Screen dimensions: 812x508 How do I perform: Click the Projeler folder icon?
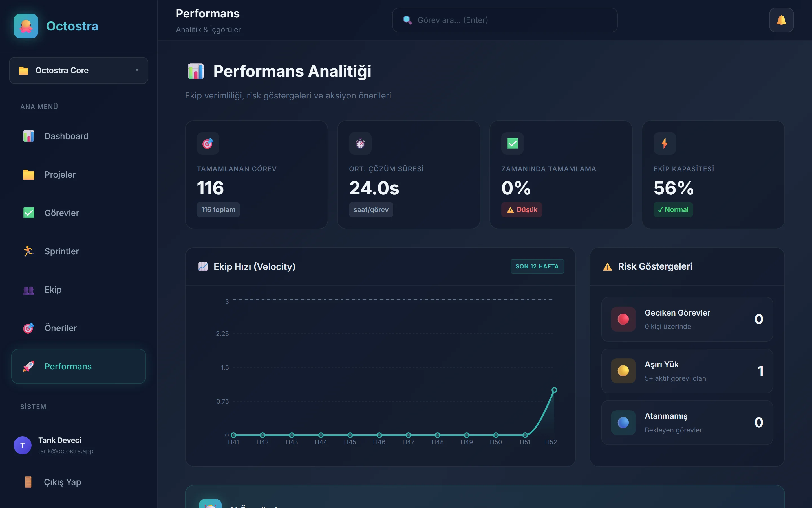(x=28, y=174)
